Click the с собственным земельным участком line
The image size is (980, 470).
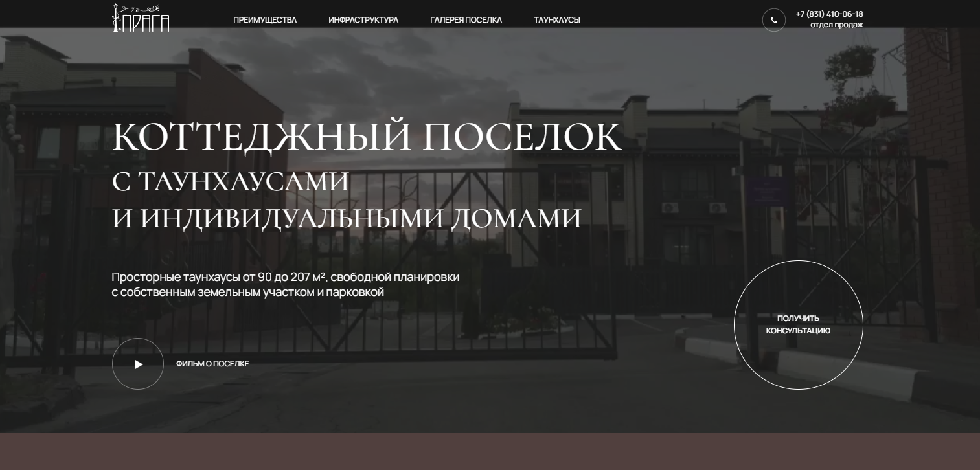(248, 292)
